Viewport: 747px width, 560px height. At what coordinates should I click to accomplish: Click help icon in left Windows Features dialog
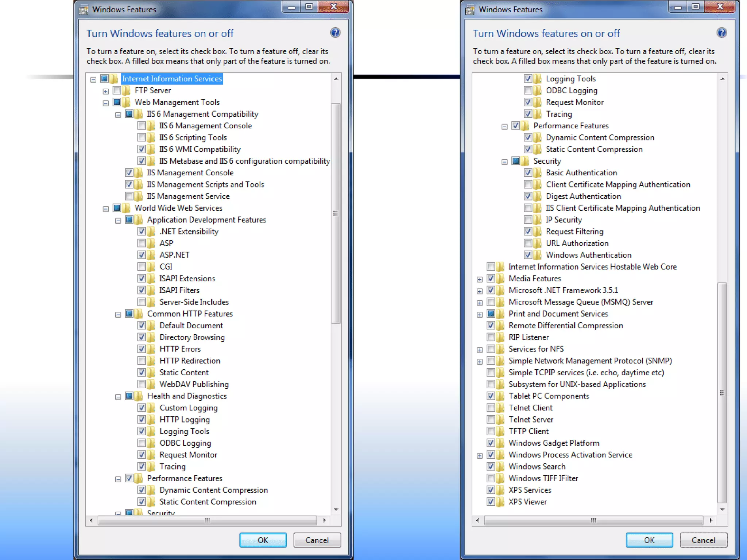(x=335, y=33)
